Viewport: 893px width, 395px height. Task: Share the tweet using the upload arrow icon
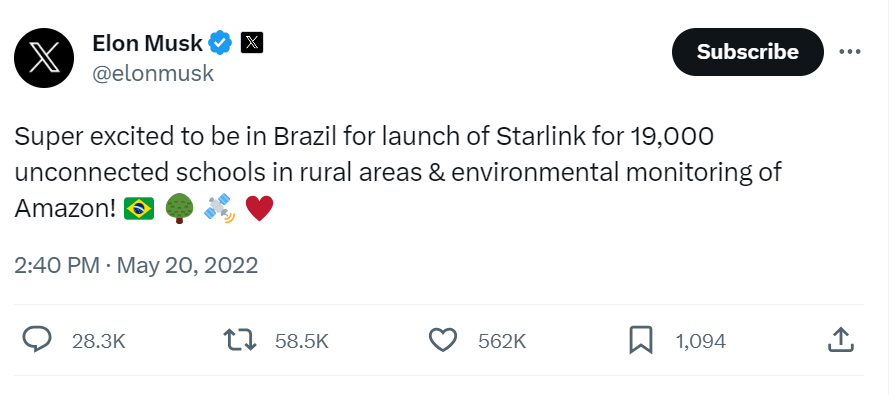pyautogui.click(x=840, y=340)
